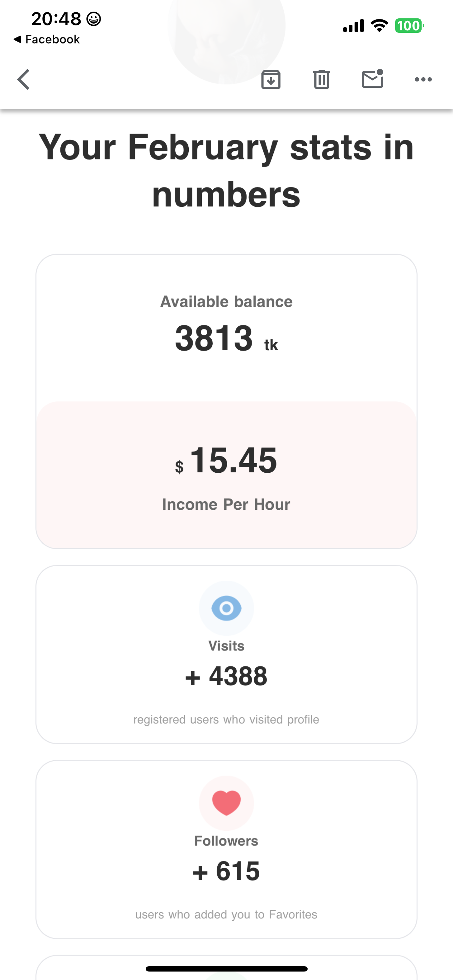Viewport: 453px width, 980px height.
Task: Tap the + 4388 visits count
Action: [226, 676]
